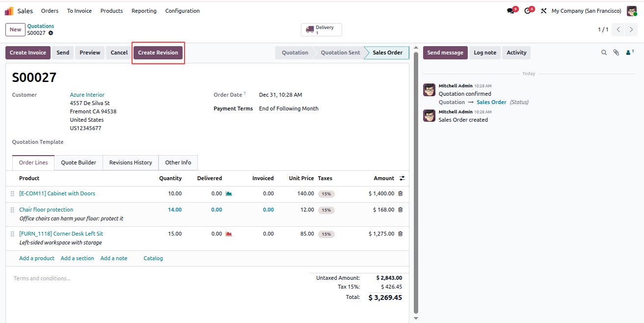Open optional columns toggle in table header
Screen dimensions: 644x323
pos(402,178)
